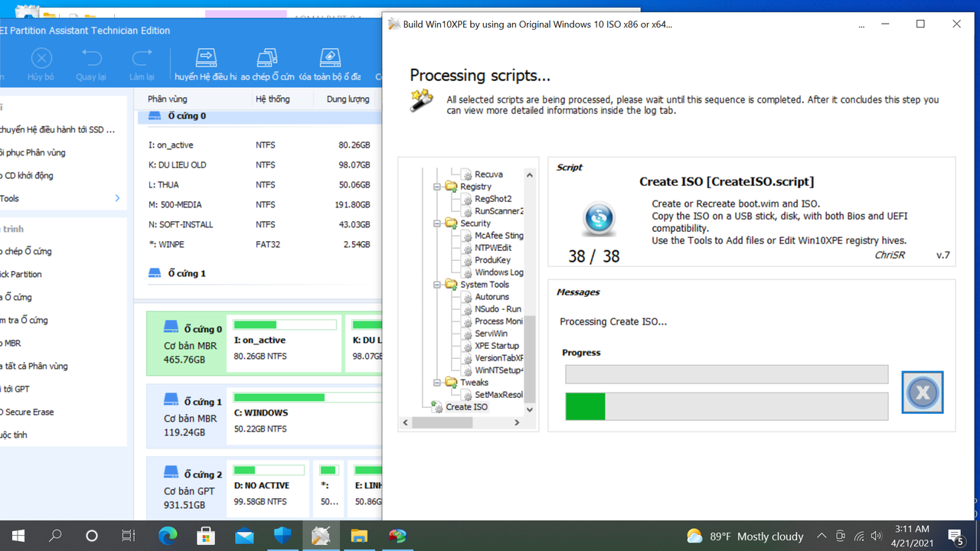Screen dimensions: 980x551
Task: Collapse the Registry folder in script tree
Action: tap(438, 186)
